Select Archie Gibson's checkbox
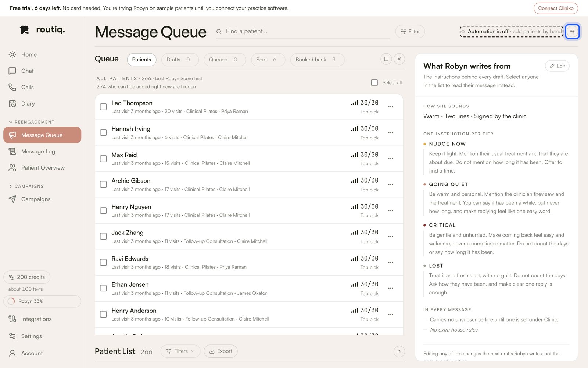The height and width of the screenshot is (368, 588). pos(103,184)
